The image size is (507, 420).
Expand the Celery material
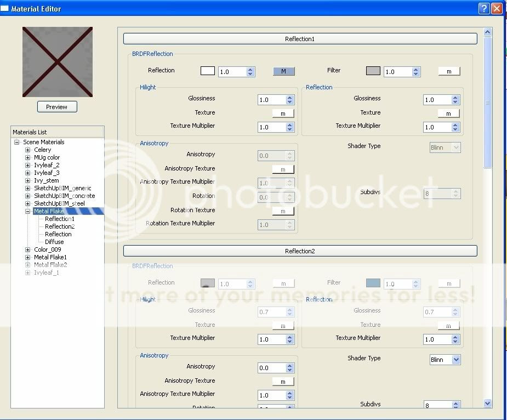28,150
